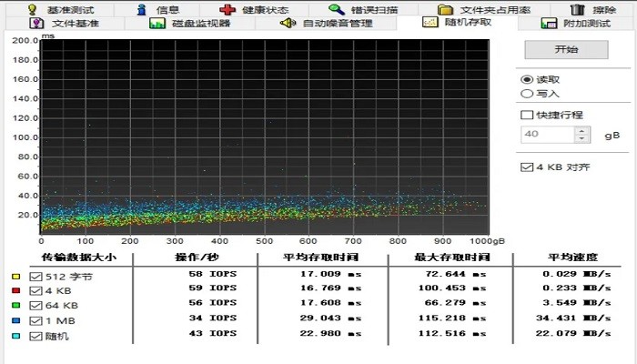The height and width of the screenshot is (364, 637).
Task: Click the 错误扫描 magnifier icon
Action: [337, 9]
